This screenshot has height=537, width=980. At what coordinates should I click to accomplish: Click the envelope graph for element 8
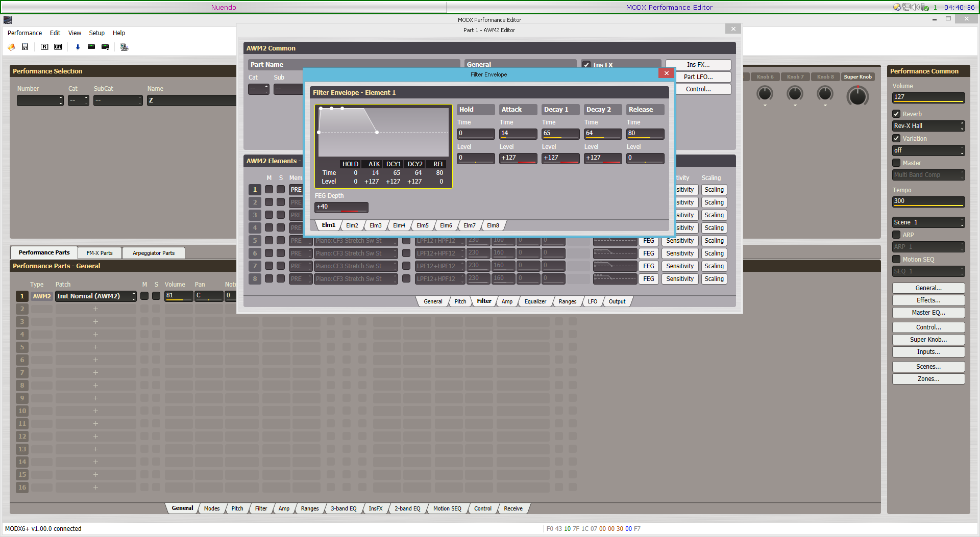[615, 279]
